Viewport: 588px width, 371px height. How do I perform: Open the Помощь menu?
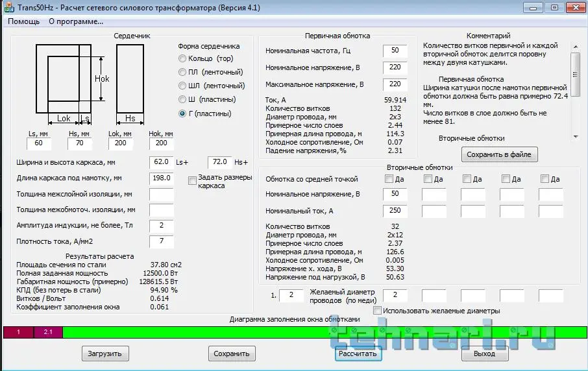(x=23, y=21)
